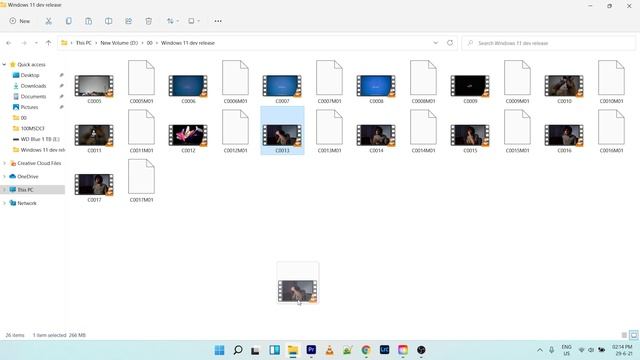Screen dimensions: 640x360
Task: Expand Creative Cloud Files node
Action: (4, 163)
